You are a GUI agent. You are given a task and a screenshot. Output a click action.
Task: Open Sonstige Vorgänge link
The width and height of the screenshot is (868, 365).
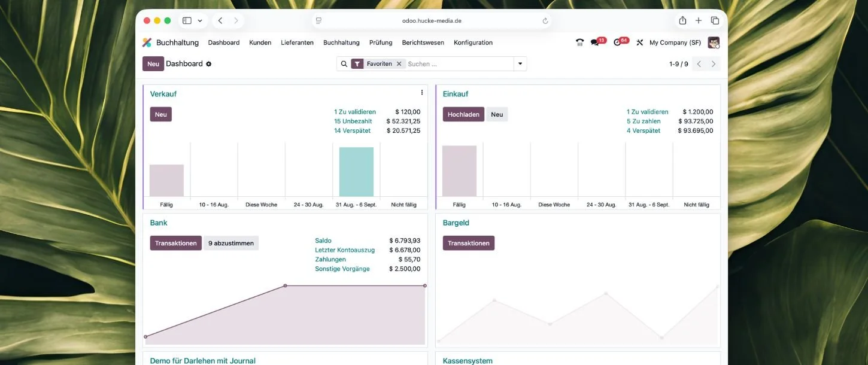[x=342, y=269]
